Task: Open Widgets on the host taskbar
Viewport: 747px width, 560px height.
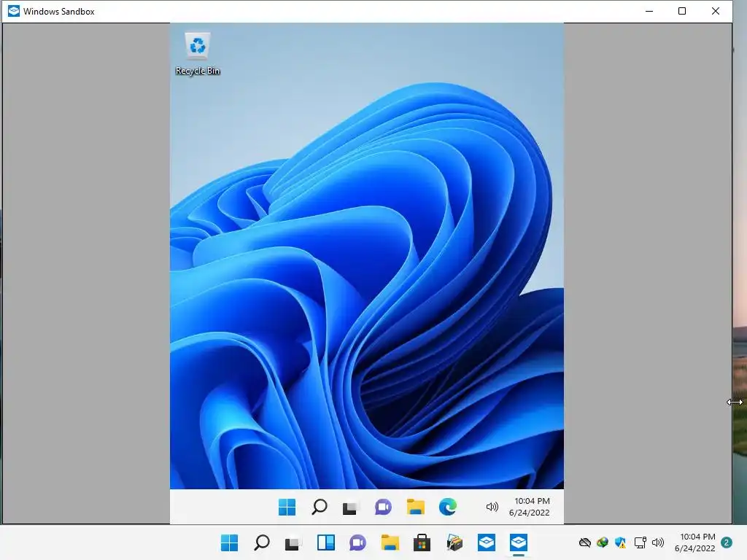Action: 326,542
